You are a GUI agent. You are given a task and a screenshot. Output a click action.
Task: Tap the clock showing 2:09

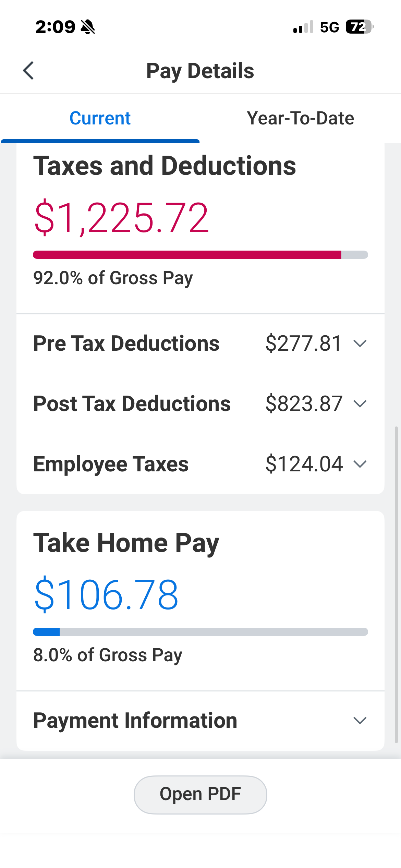pyautogui.click(x=55, y=27)
